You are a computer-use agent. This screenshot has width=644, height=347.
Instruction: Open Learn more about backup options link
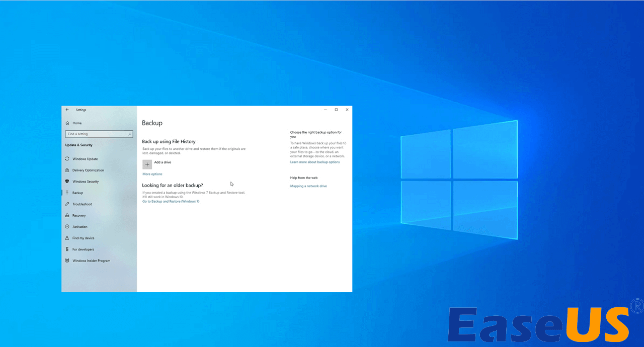[315, 162]
